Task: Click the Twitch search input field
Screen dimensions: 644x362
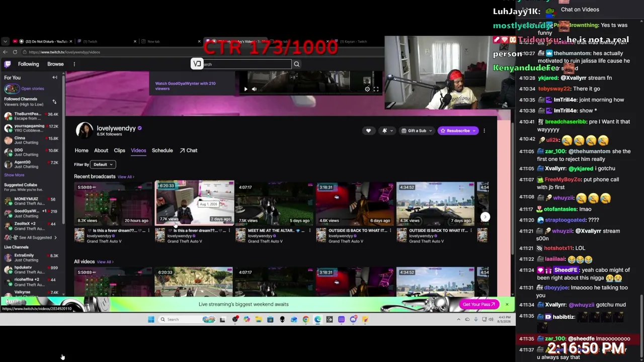Action: click(x=242, y=64)
